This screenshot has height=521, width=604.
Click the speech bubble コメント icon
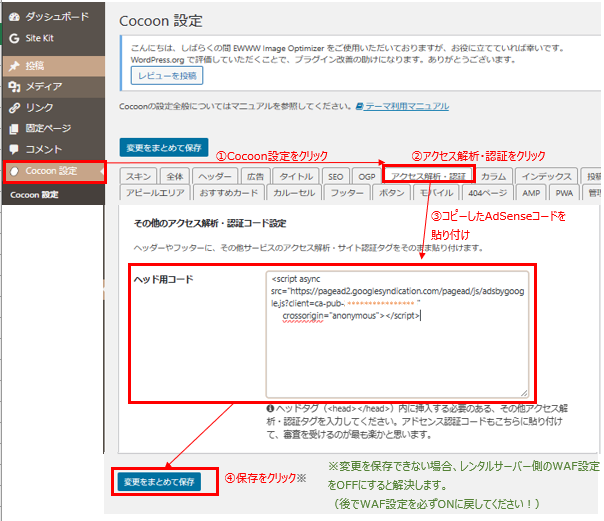(12, 150)
